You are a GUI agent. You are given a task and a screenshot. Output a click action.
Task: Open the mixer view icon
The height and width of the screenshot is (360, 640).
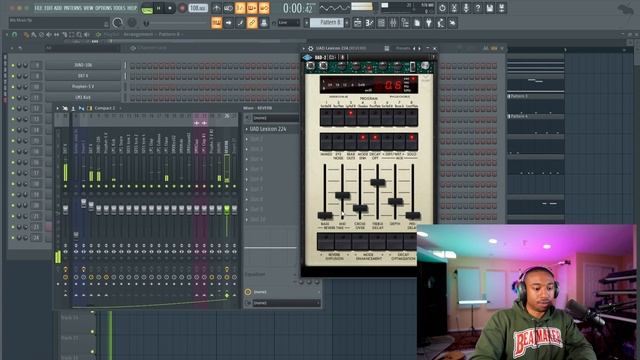(393, 23)
